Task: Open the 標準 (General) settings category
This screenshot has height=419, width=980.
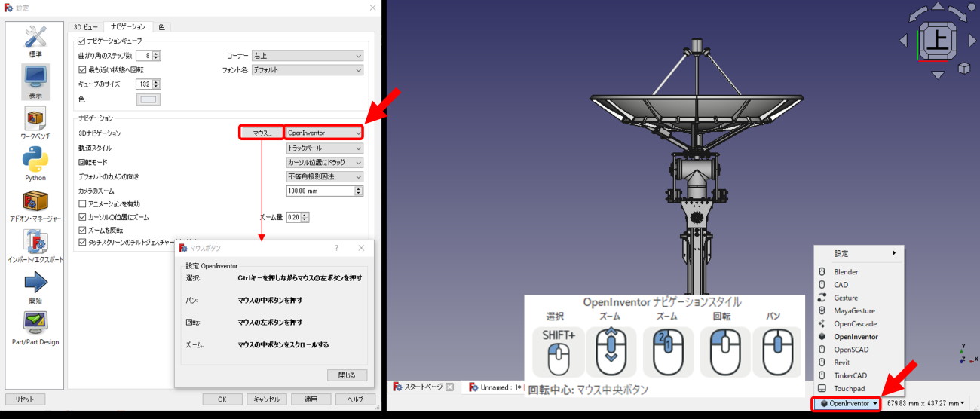Action: [35, 41]
